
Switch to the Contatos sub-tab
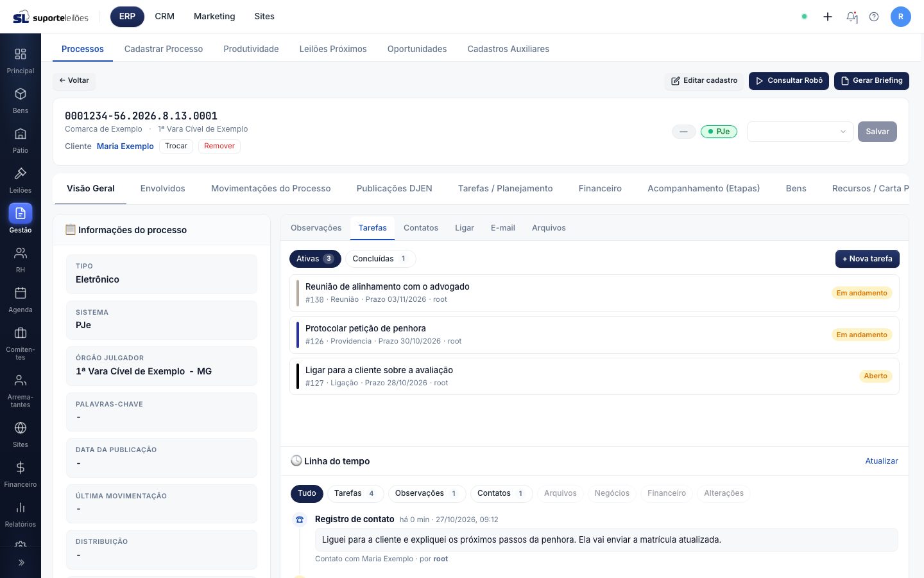tap(421, 228)
